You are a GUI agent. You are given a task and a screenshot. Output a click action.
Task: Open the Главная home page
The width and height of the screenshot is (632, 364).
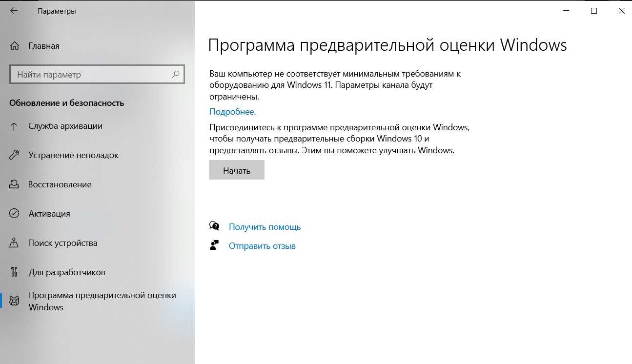tap(43, 46)
